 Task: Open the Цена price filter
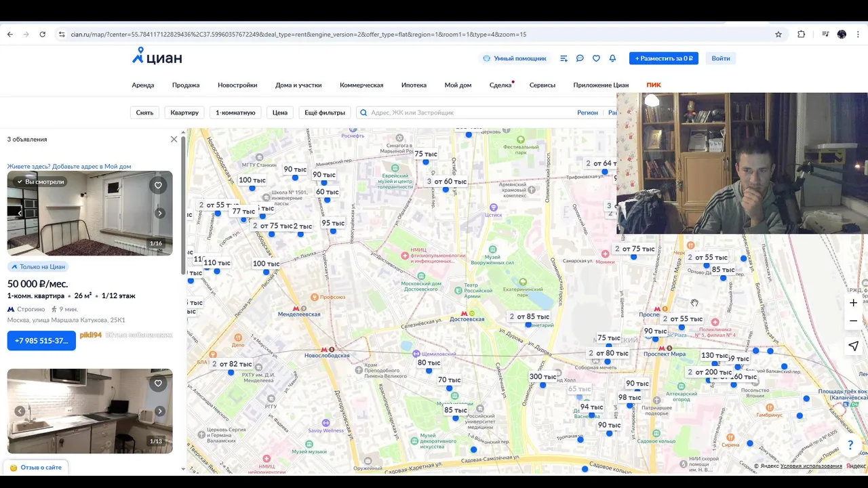280,113
